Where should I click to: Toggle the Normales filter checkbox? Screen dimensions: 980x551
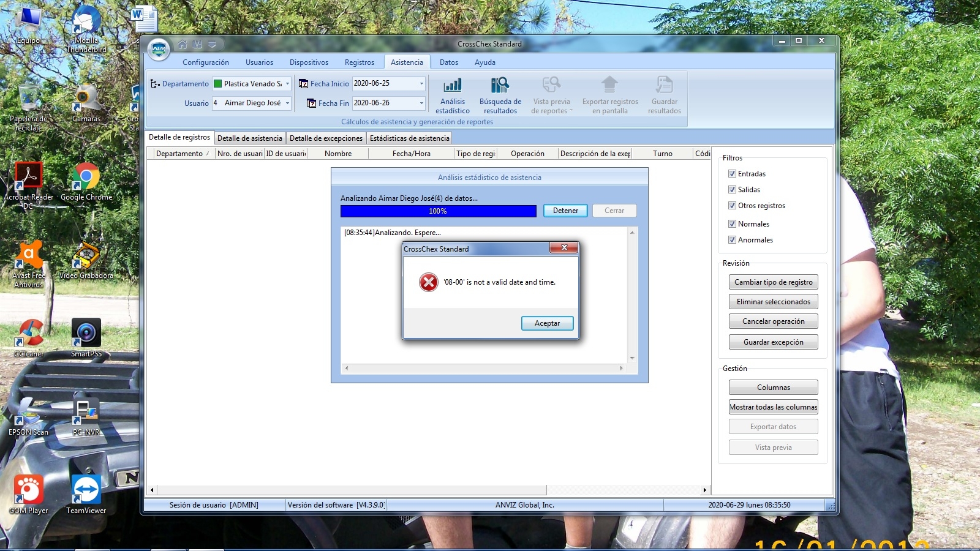tap(732, 224)
